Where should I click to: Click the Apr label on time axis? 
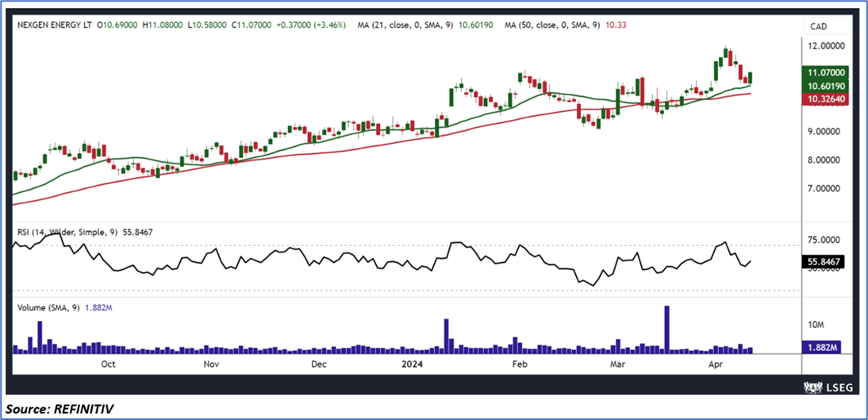click(716, 364)
